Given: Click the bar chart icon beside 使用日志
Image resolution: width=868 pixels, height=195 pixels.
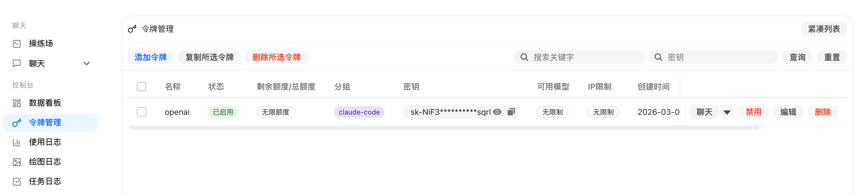Looking at the screenshot, I should [16, 142].
